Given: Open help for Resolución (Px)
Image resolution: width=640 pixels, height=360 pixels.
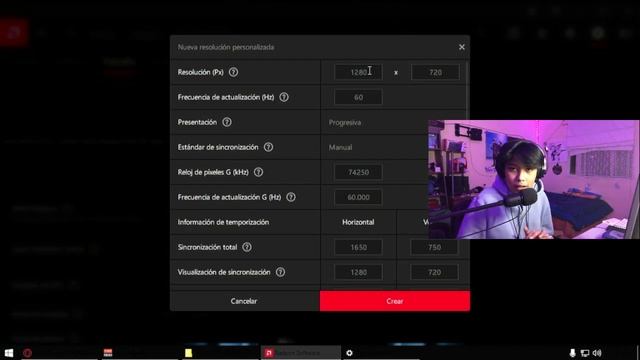Looking at the screenshot, I should click(233, 72).
